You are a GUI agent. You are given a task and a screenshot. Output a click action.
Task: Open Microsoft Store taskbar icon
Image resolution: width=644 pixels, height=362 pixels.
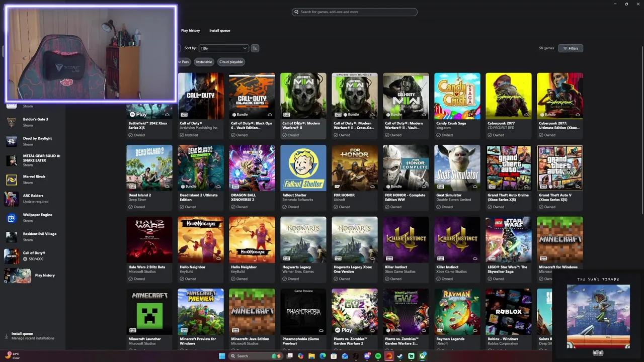click(334, 356)
